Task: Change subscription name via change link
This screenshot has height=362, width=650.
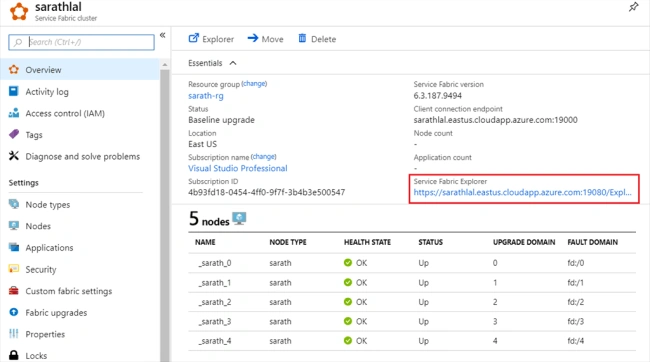Action: [x=264, y=156]
